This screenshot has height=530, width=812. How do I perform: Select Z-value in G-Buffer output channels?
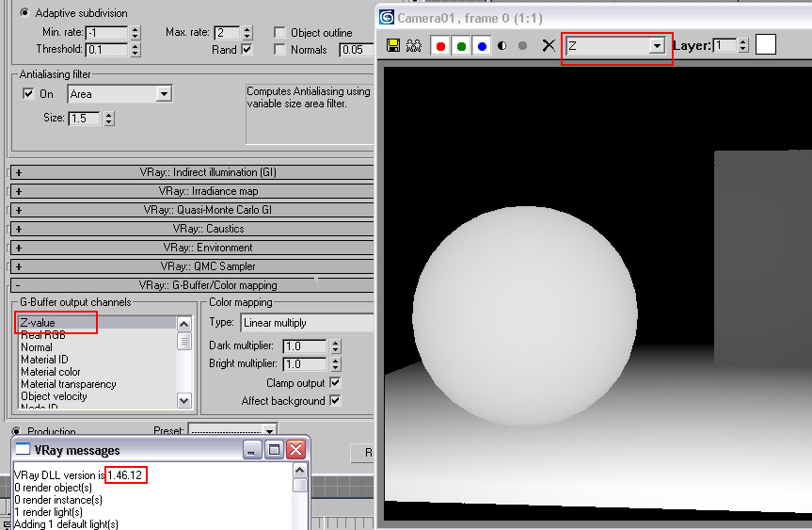coord(97,323)
